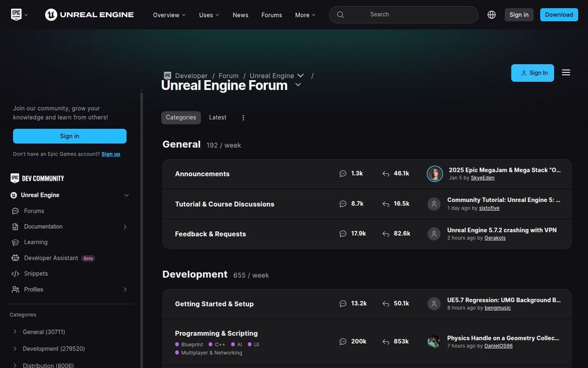Click the search magnifier icon
This screenshot has width=588, height=368.
(340, 15)
